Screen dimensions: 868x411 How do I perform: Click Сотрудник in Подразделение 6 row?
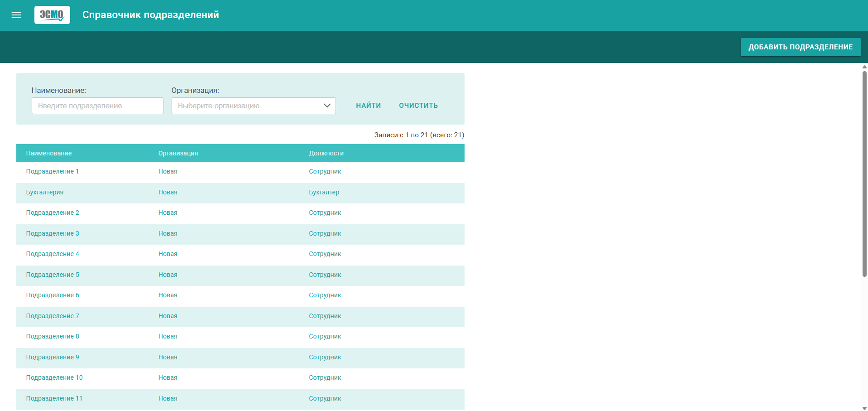click(325, 295)
